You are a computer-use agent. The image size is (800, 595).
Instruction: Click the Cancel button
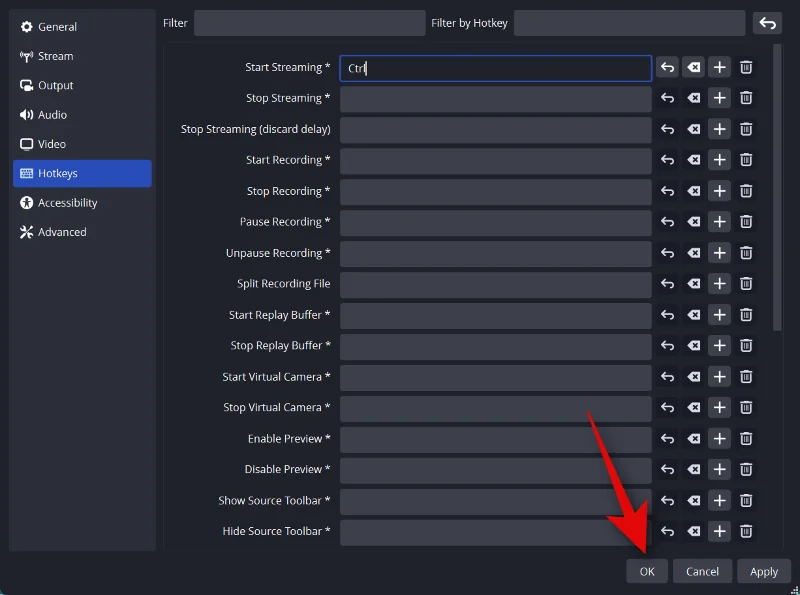[702, 571]
